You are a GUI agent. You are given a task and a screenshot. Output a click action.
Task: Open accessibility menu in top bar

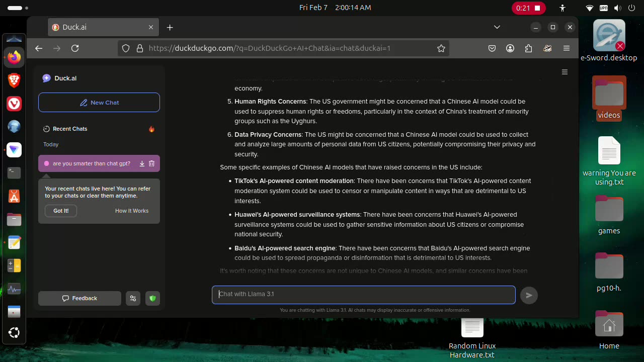(x=562, y=8)
